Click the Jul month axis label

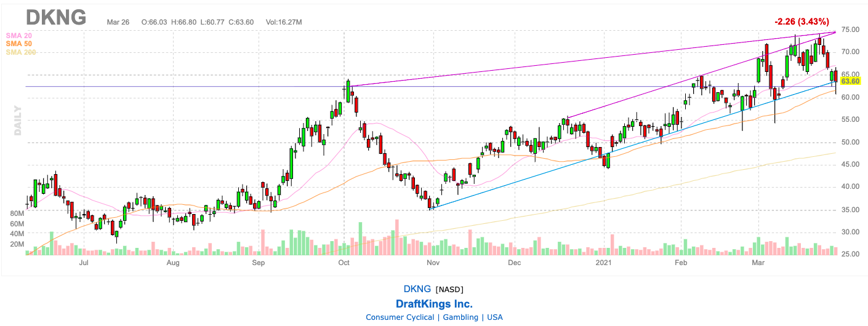tap(84, 263)
